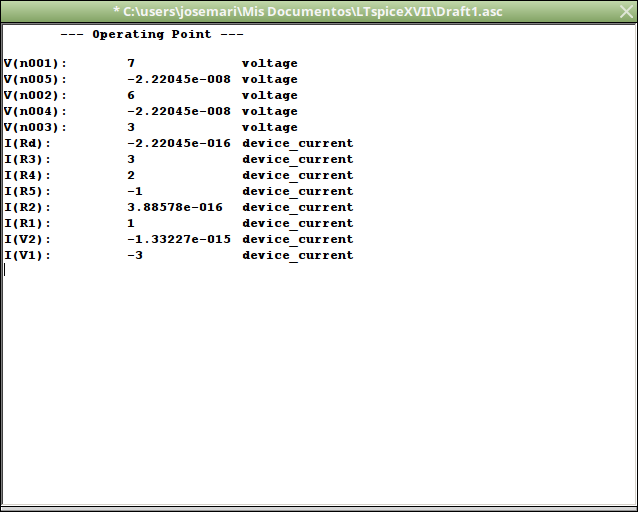Select the I(R5) label
638x512 pixels.
pyautogui.click(x=28, y=191)
